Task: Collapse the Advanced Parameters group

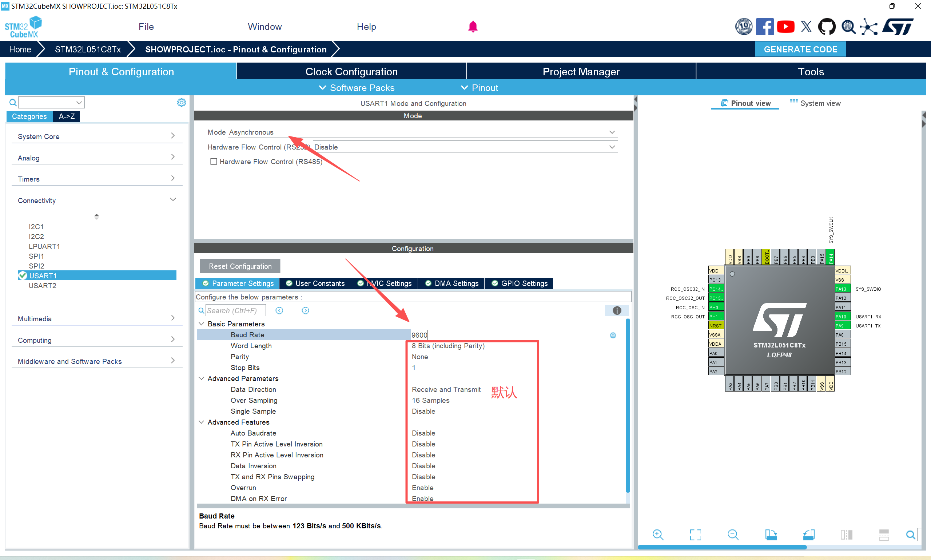Action: pos(202,378)
